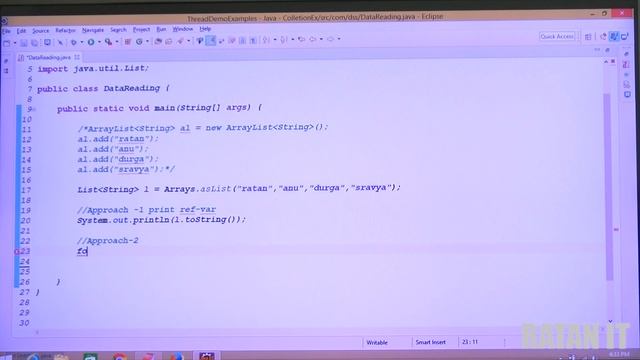Click the Search flashlight toolbar icon
640x360 pixels.
180,41
